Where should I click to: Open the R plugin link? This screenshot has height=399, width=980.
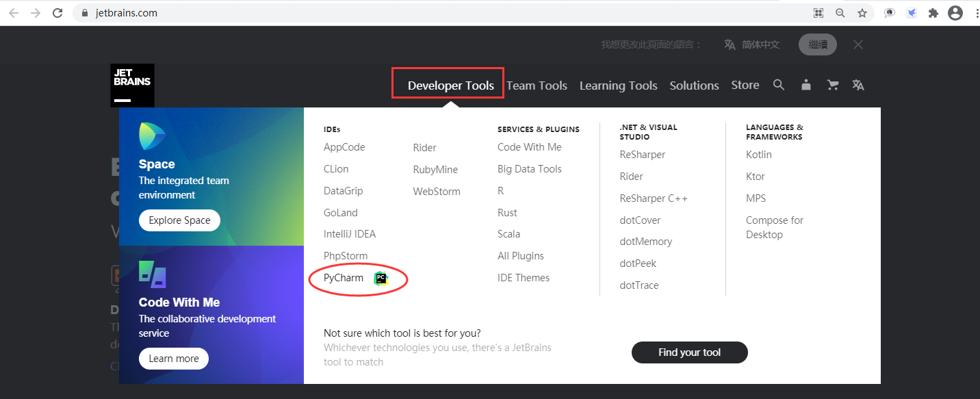[x=501, y=191]
